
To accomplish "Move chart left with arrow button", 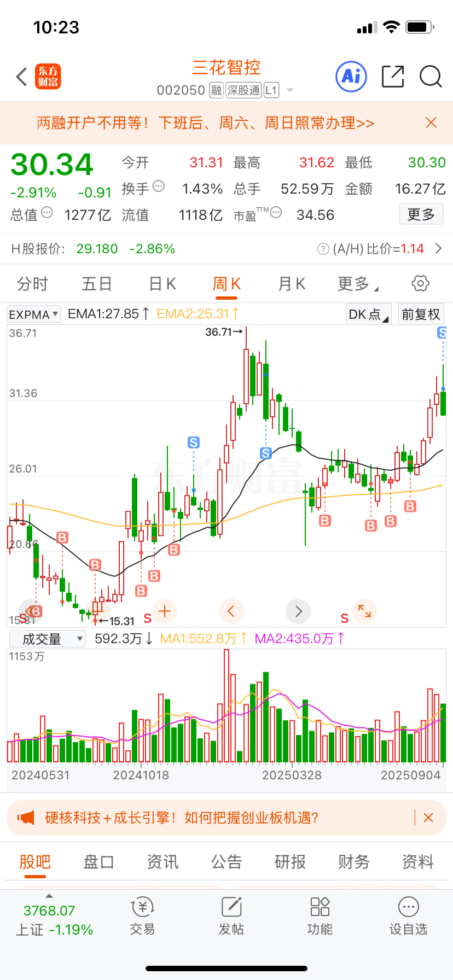I will pyautogui.click(x=231, y=611).
